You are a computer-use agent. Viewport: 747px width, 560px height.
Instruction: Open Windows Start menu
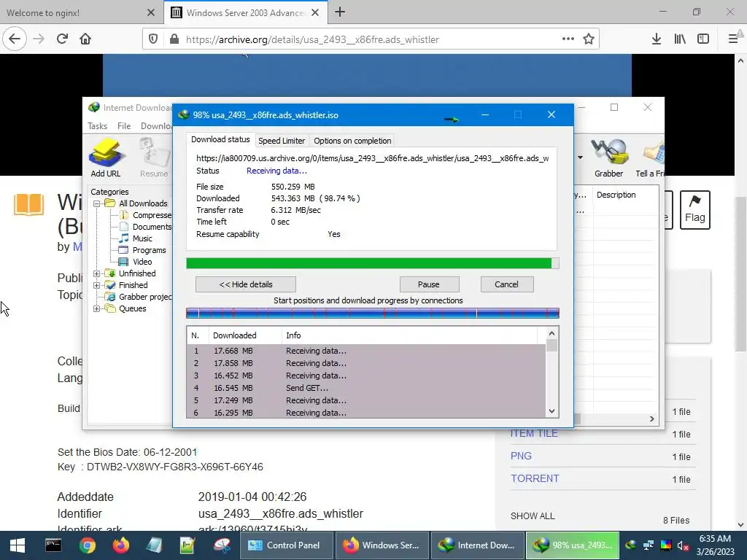click(18, 545)
